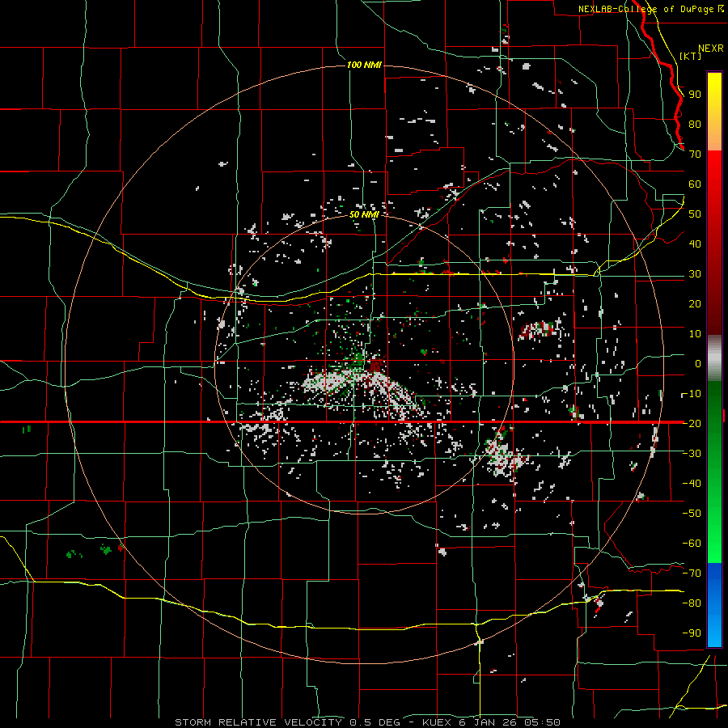Click the 50 NMI range ring label
This screenshot has height=728, width=728.
[x=364, y=214]
